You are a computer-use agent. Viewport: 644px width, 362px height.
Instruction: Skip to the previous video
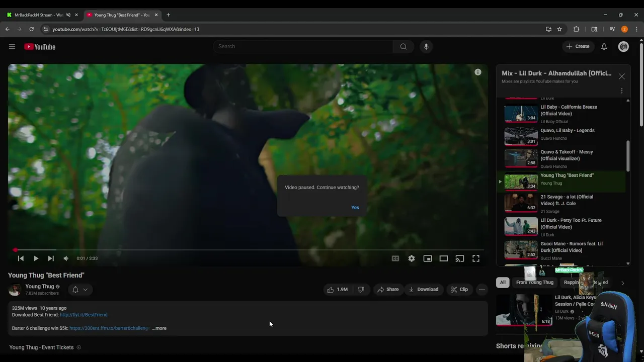pos(21,258)
